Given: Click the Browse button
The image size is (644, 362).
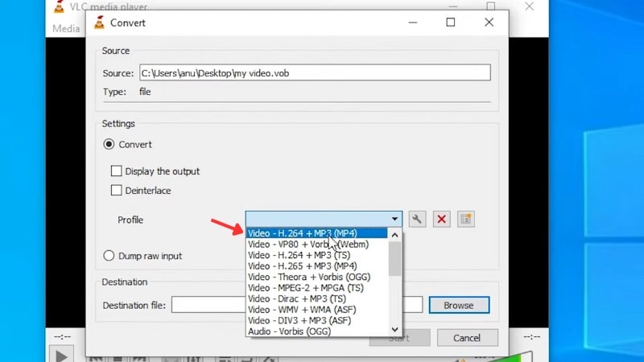Looking at the screenshot, I should [x=459, y=306].
